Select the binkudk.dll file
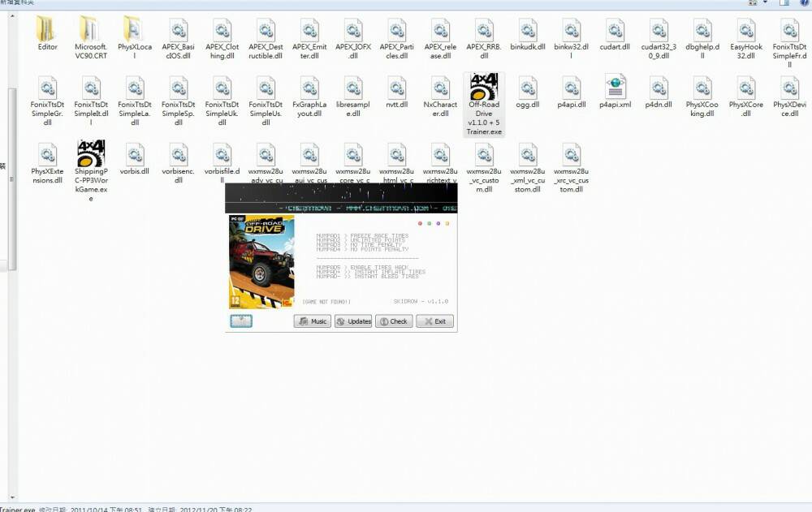The width and height of the screenshot is (812, 512). tap(527, 33)
